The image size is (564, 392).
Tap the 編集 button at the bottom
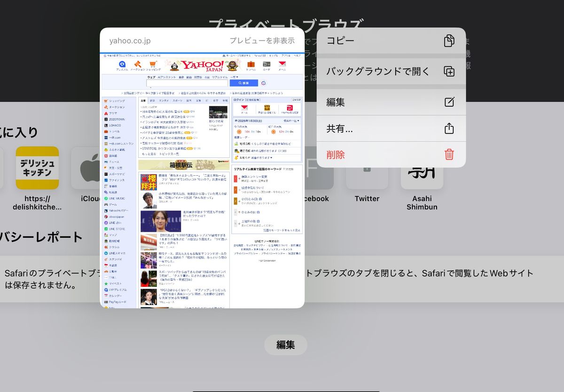(286, 345)
